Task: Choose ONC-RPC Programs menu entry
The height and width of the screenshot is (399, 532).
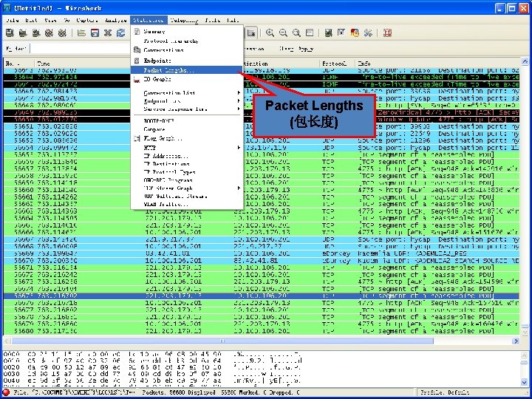Action: tap(187, 180)
